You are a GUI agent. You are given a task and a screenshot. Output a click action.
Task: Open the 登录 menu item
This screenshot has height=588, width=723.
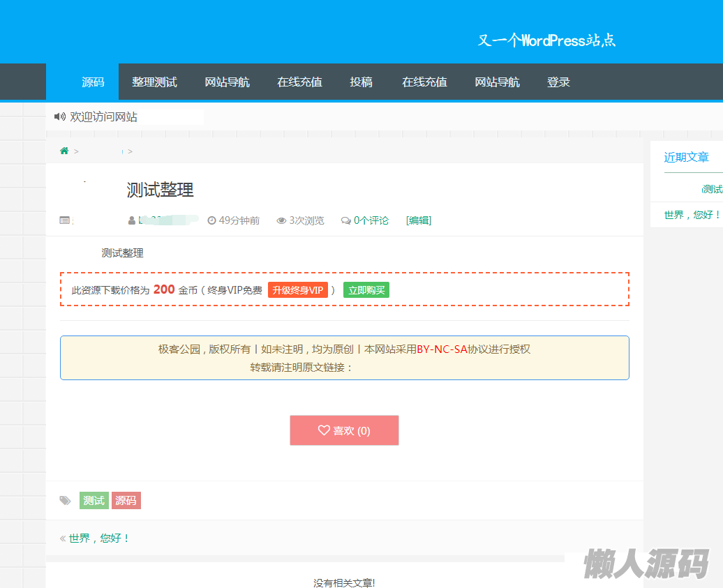click(x=558, y=82)
